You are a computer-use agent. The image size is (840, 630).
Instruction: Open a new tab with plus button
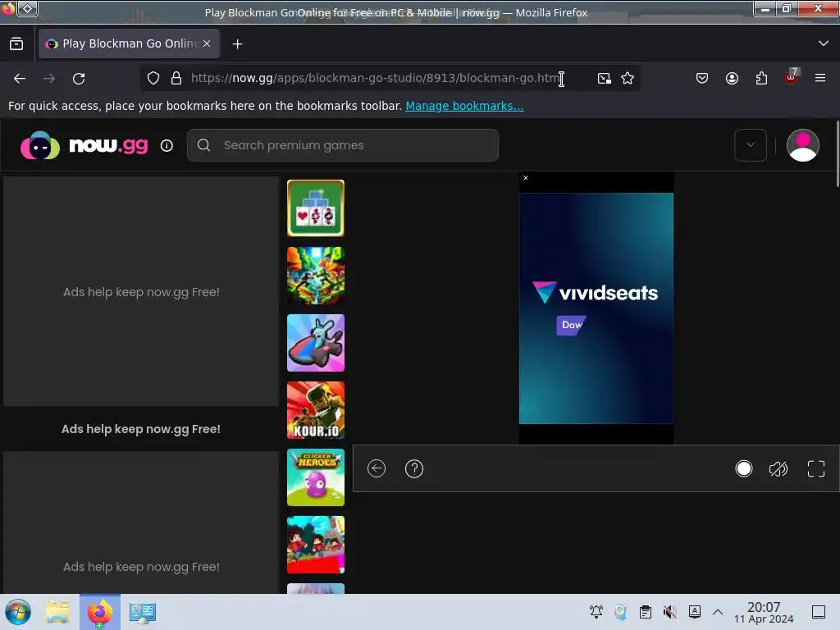pos(237,44)
